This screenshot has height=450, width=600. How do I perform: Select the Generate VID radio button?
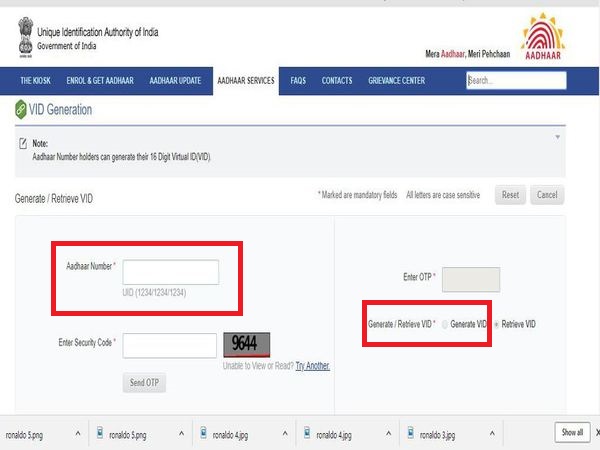click(x=445, y=325)
